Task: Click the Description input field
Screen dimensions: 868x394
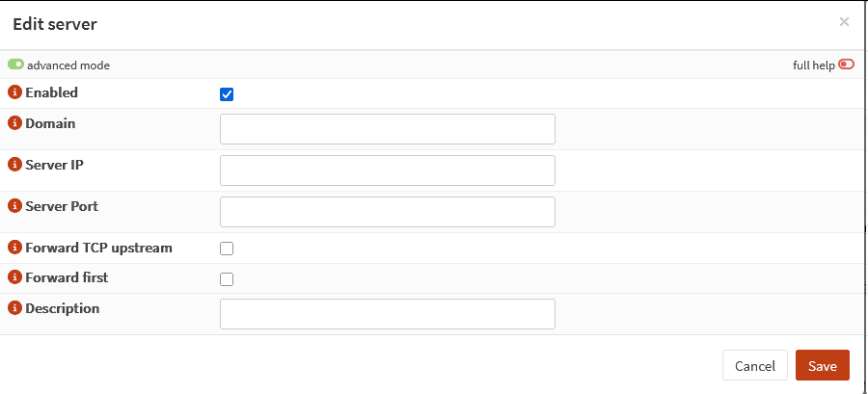Action: point(388,314)
